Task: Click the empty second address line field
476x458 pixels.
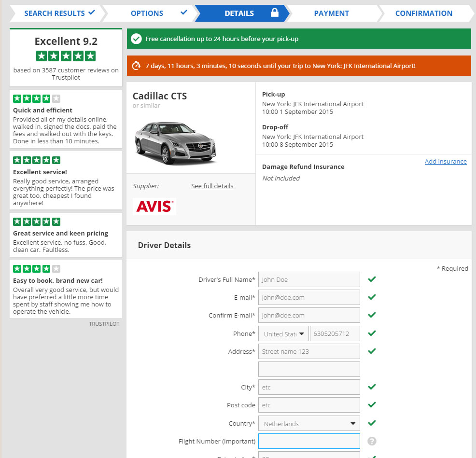Action: tap(309, 369)
